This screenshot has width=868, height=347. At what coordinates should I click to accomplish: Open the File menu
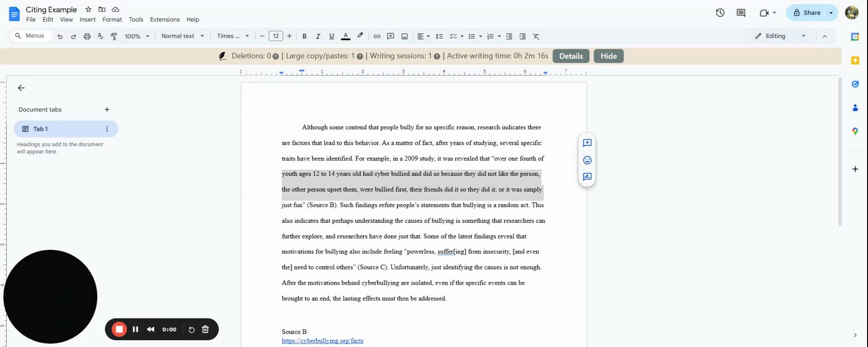pos(31,20)
